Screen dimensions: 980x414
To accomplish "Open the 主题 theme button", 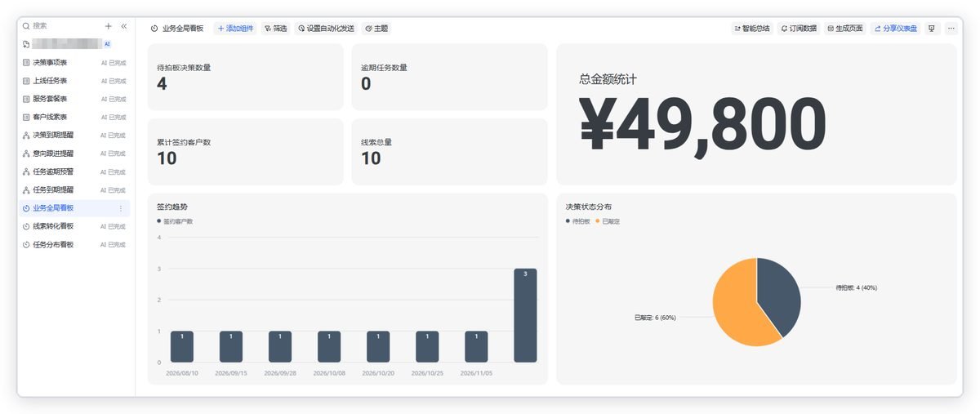I will click(x=376, y=28).
